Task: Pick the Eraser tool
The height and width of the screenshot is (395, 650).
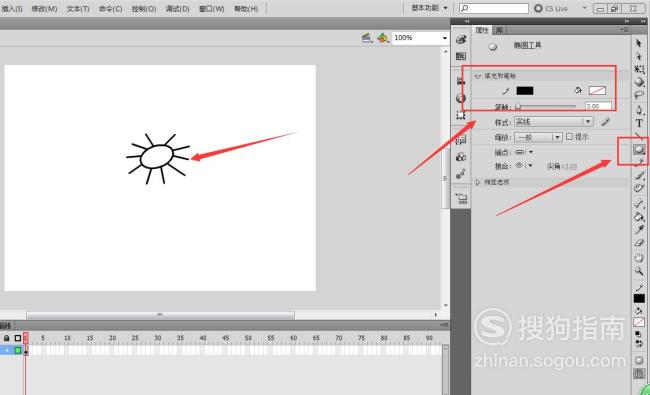Action: click(639, 243)
